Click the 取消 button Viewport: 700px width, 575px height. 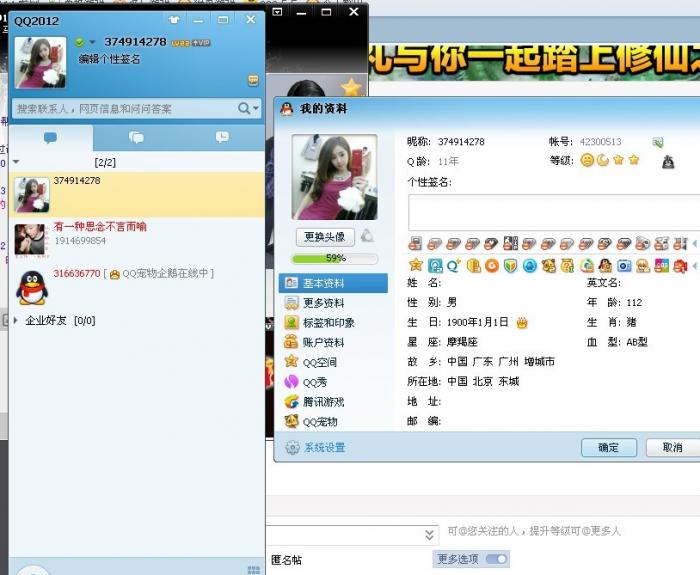pyautogui.click(x=673, y=447)
